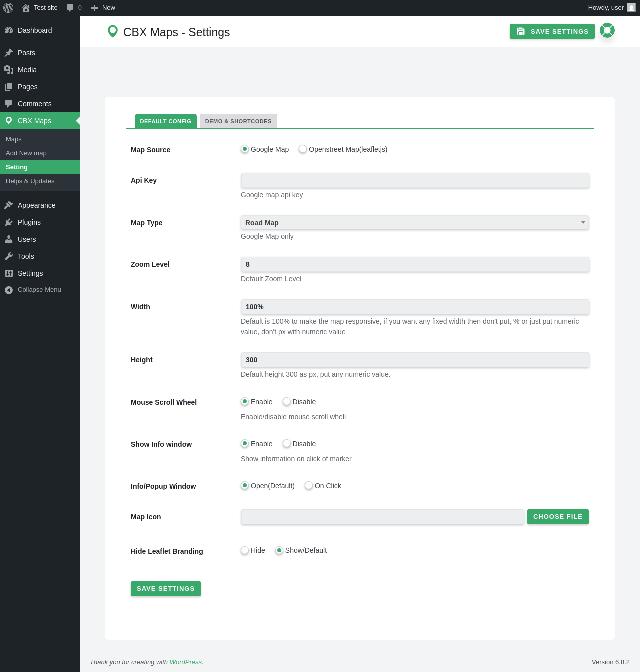Viewport: 640px width, 672px height.
Task: Focus the Zoom Level input field
Action: pyautogui.click(x=415, y=264)
